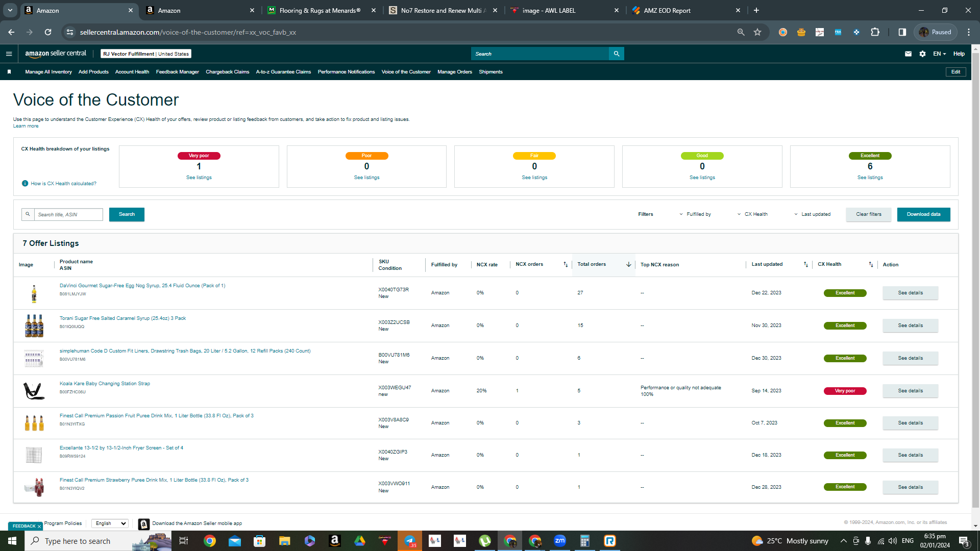980x551 pixels.
Task: Open Manage All Inventory
Action: (48, 72)
